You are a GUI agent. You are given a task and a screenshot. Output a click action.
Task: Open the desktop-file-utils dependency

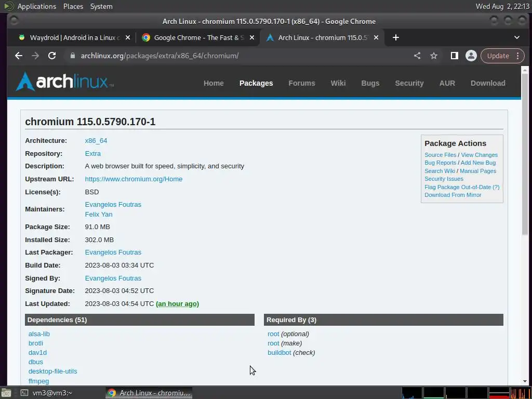(52, 371)
